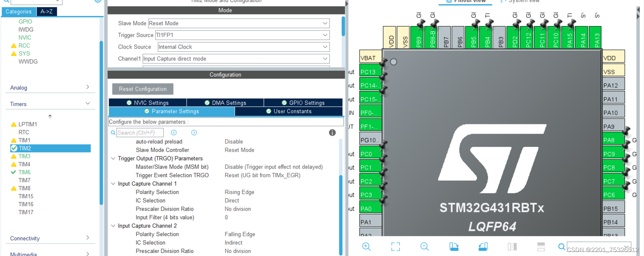Click the warning icon beside SYS

click(x=14, y=54)
